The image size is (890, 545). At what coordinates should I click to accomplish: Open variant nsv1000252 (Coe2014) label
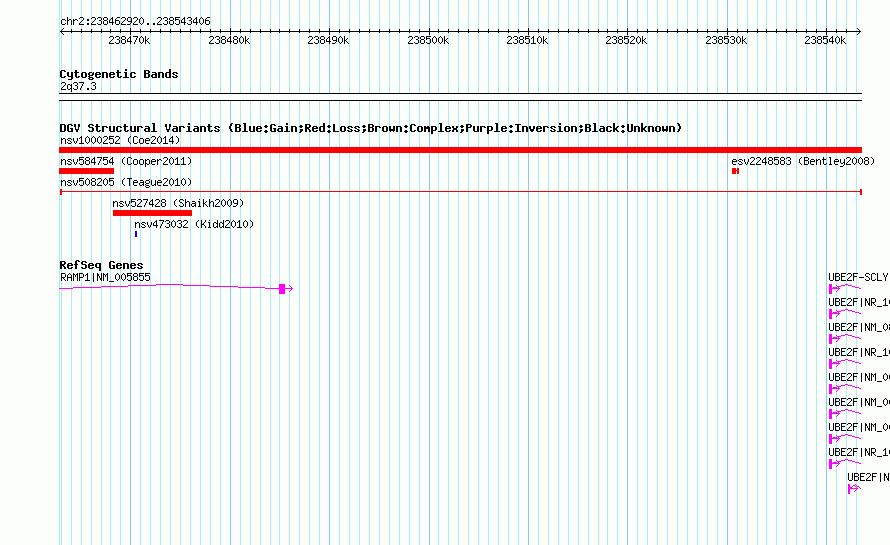[120, 140]
